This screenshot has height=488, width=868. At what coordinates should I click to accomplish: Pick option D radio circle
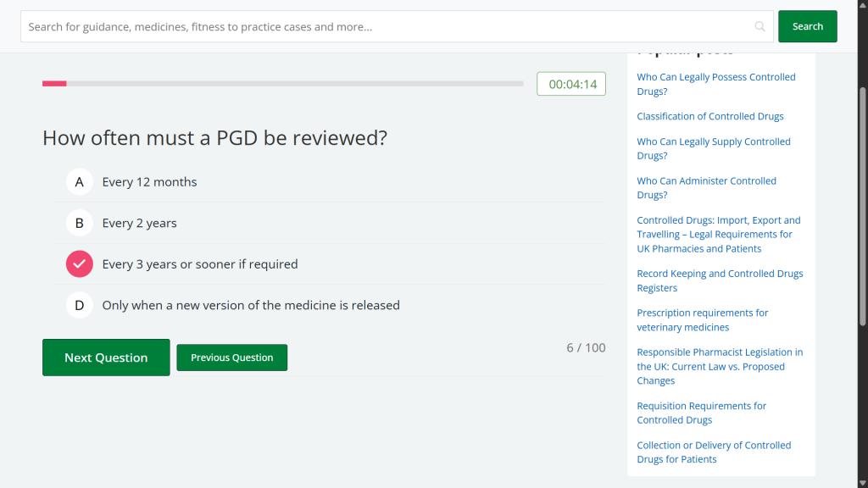[80, 305]
